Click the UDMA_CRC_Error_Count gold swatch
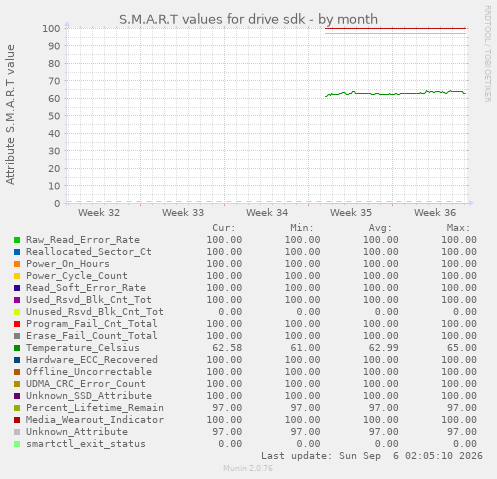 17,384
